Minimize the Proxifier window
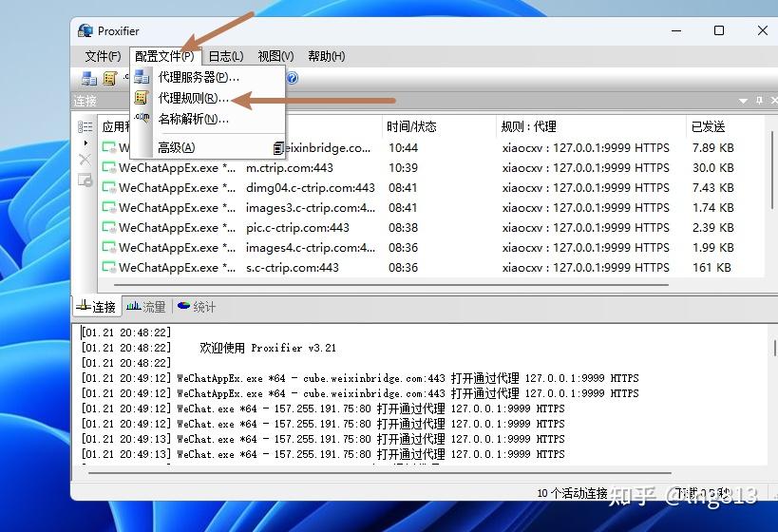The height and width of the screenshot is (532, 778). [x=675, y=30]
